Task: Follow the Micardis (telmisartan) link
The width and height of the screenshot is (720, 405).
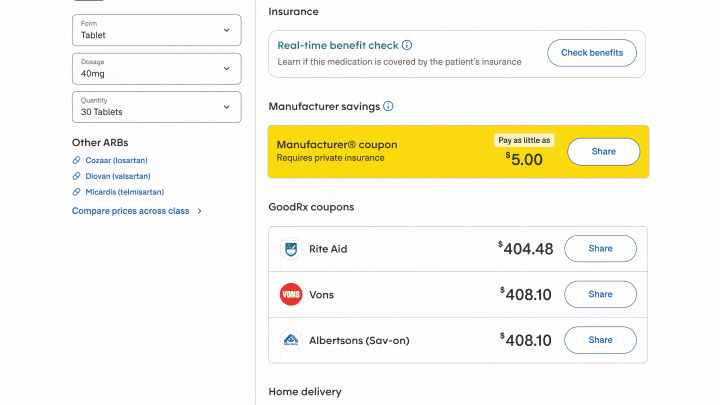Action: (125, 192)
